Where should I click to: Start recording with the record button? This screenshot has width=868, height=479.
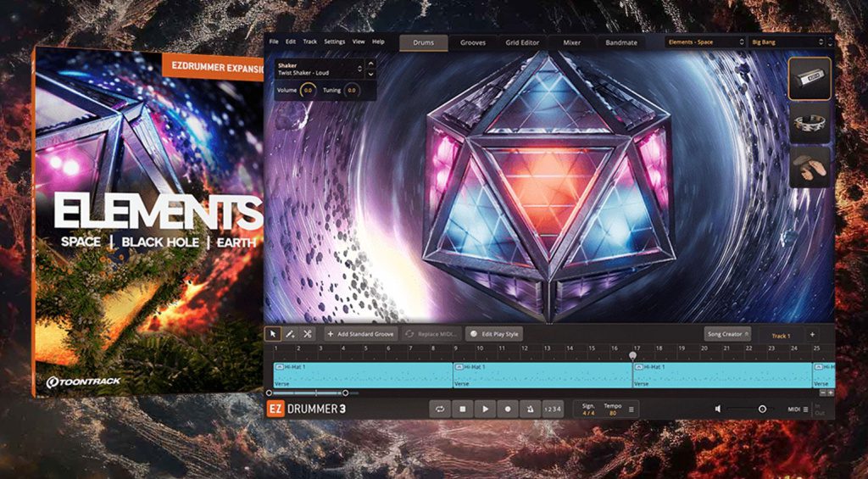pyautogui.click(x=508, y=409)
